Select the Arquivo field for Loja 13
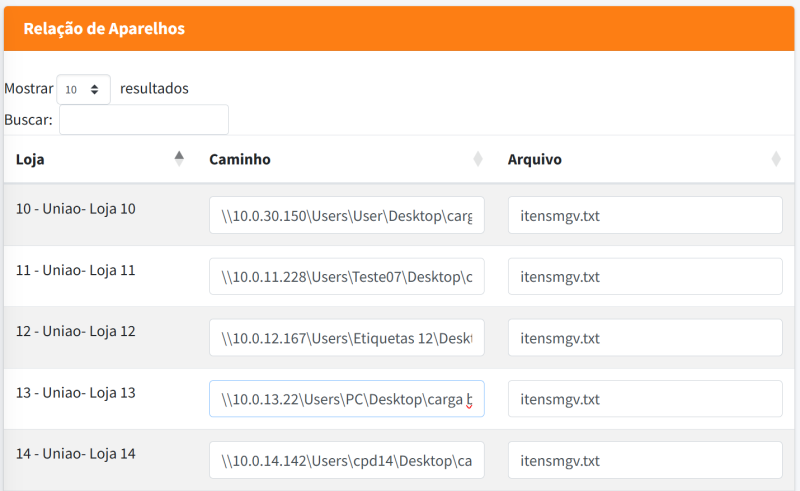800x491 pixels. (x=645, y=399)
